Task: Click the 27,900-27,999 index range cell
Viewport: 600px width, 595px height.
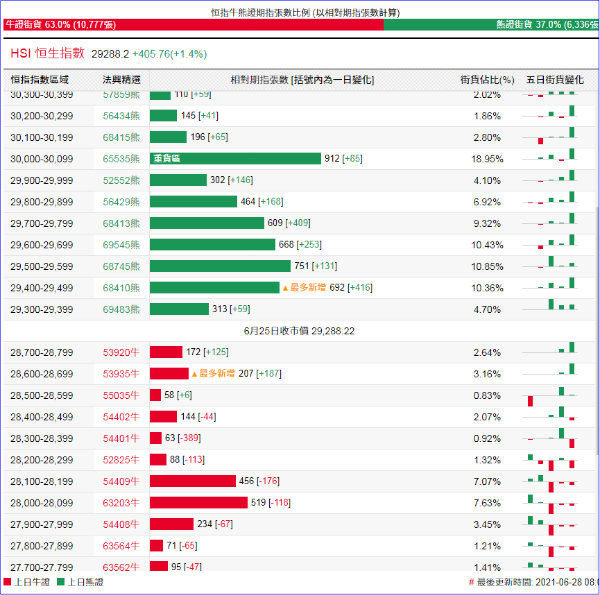Action: click(x=42, y=525)
